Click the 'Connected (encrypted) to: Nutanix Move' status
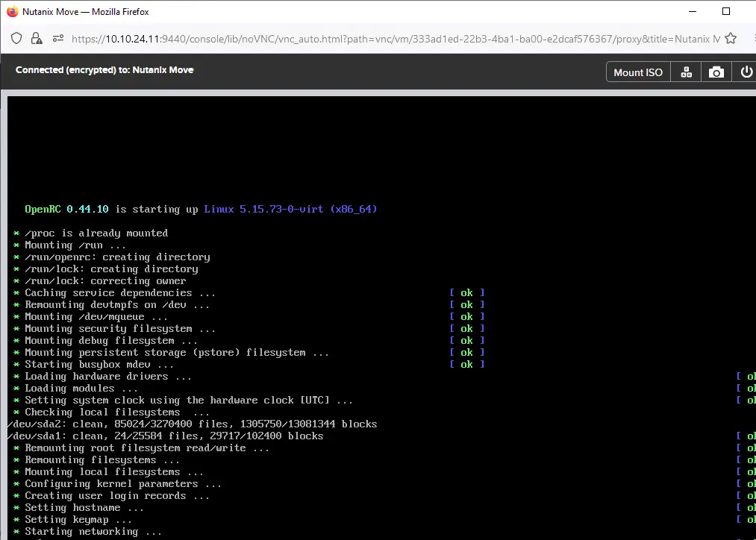Viewport: 756px width, 540px height. click(104, 70)
